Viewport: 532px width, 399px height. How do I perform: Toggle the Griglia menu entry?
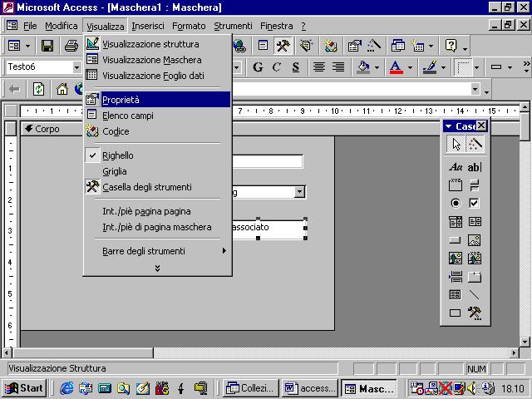point(157,171)
